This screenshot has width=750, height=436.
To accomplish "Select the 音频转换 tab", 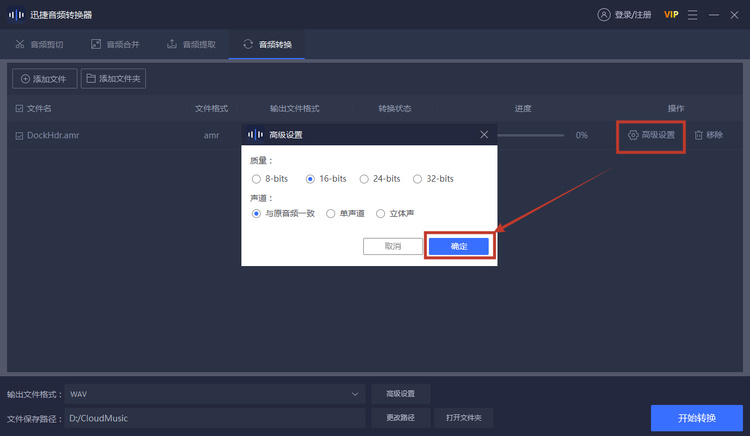I will coord(267,44).
